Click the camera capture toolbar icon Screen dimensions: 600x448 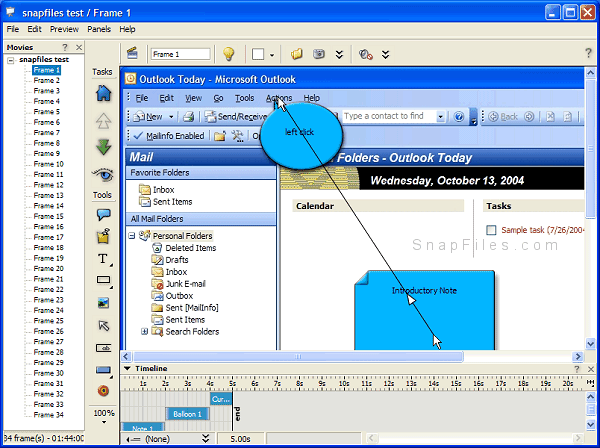point(318,54)
